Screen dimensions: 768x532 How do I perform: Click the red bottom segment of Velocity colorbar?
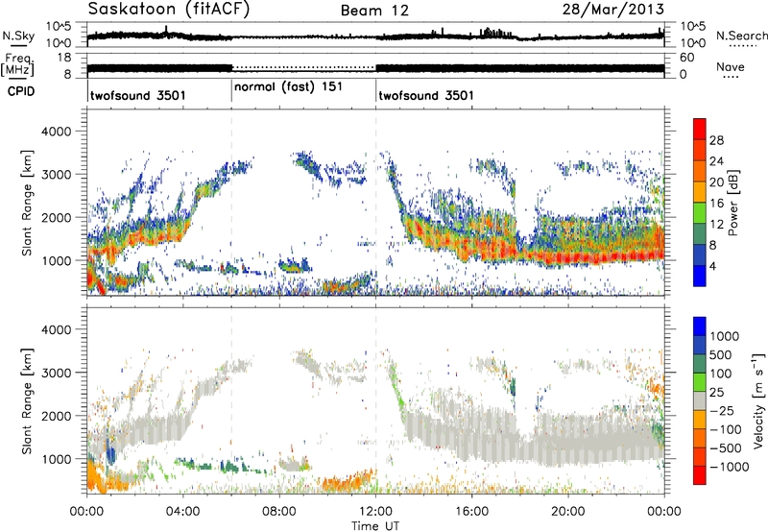tap(700, 475)
